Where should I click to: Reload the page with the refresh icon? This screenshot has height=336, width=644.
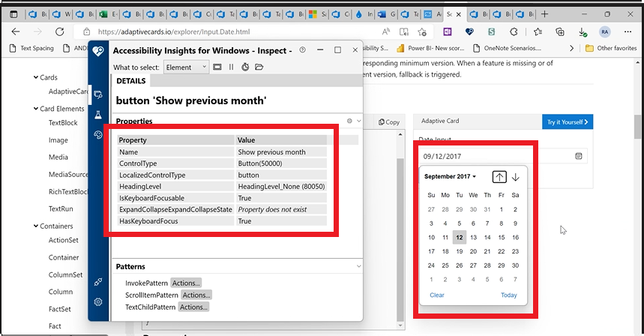point(60,31)
